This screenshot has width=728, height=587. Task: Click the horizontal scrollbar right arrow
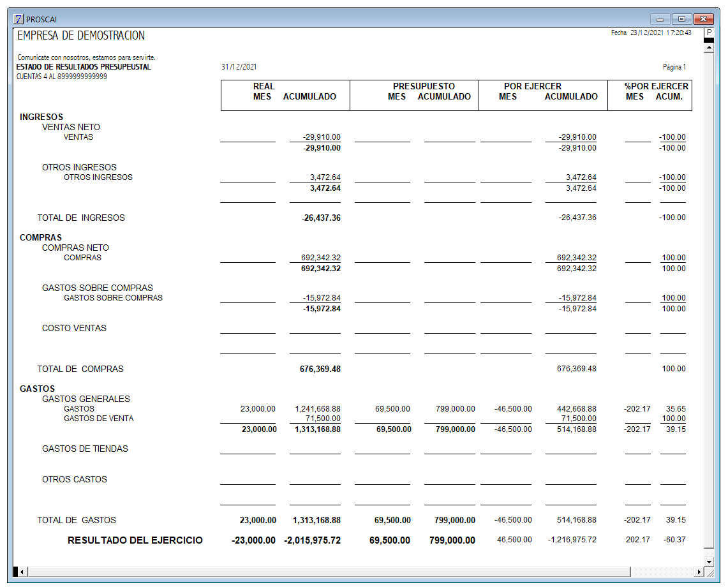699,572
